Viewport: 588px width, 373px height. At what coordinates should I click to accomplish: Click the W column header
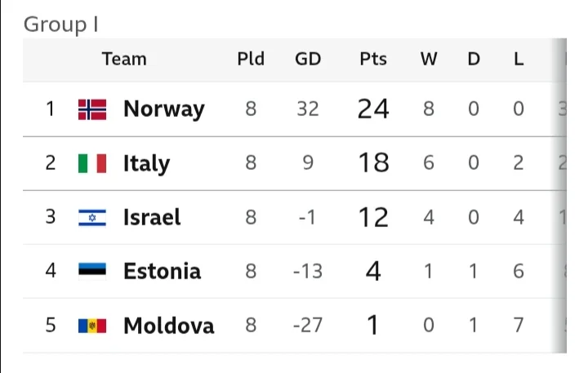(429, 59)
